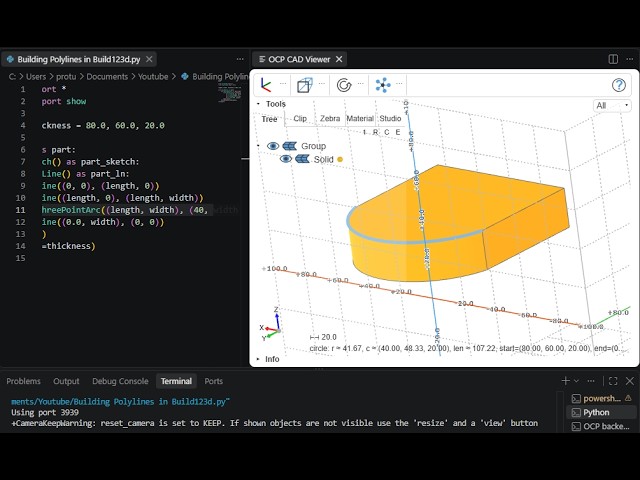This screenshot has width=640, height=480.
Task: Maximize the terminal panel size
Action: coord(613,381)
